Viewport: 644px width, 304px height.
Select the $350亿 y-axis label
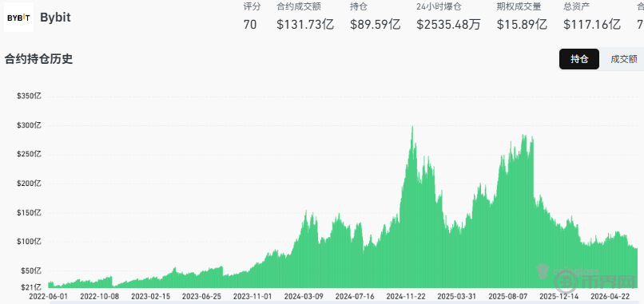coord(29,96)
